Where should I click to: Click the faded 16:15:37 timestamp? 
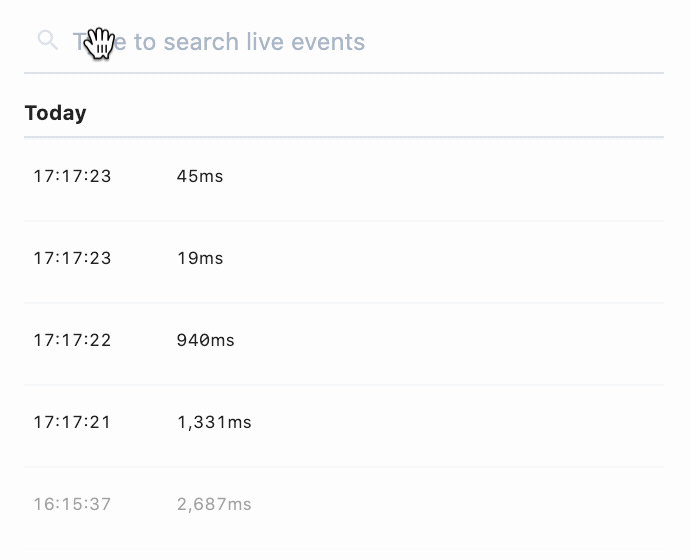point(72,505)
